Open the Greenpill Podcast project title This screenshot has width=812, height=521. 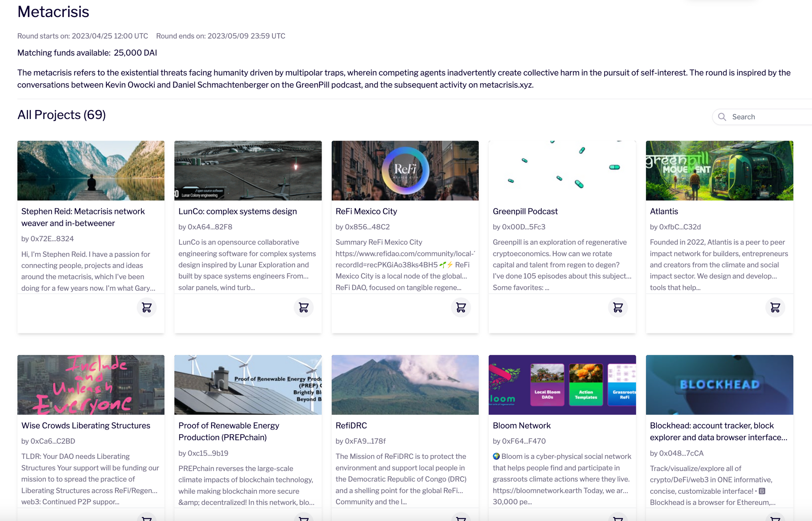point(525,211)
